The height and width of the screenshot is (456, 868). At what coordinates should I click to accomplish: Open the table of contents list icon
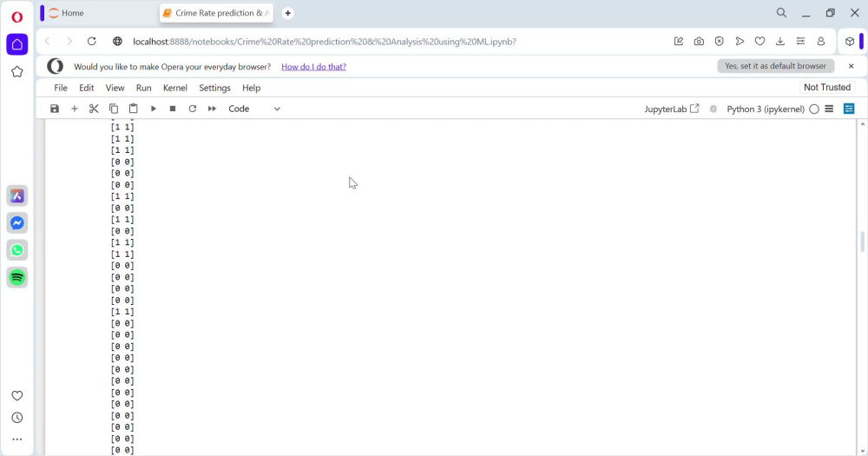click(829, 109)
